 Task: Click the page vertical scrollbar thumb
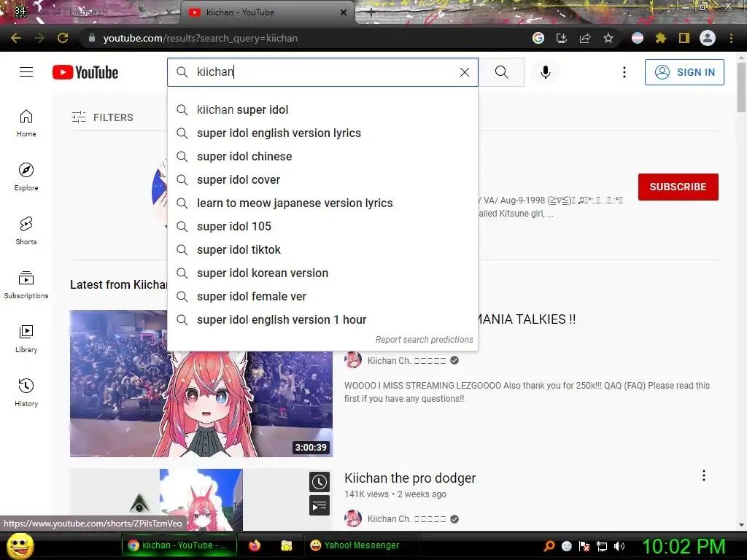coord(741,87)
